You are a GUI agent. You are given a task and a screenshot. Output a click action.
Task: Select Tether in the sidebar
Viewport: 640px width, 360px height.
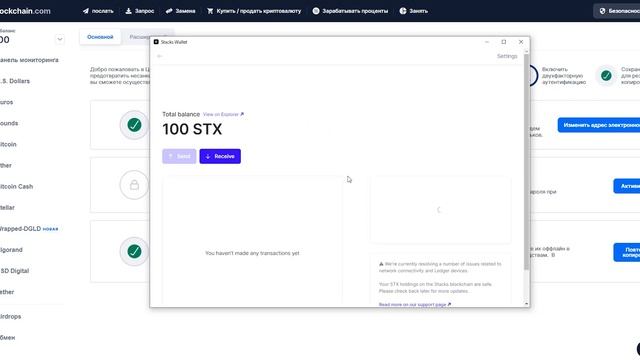coord(7,292)
